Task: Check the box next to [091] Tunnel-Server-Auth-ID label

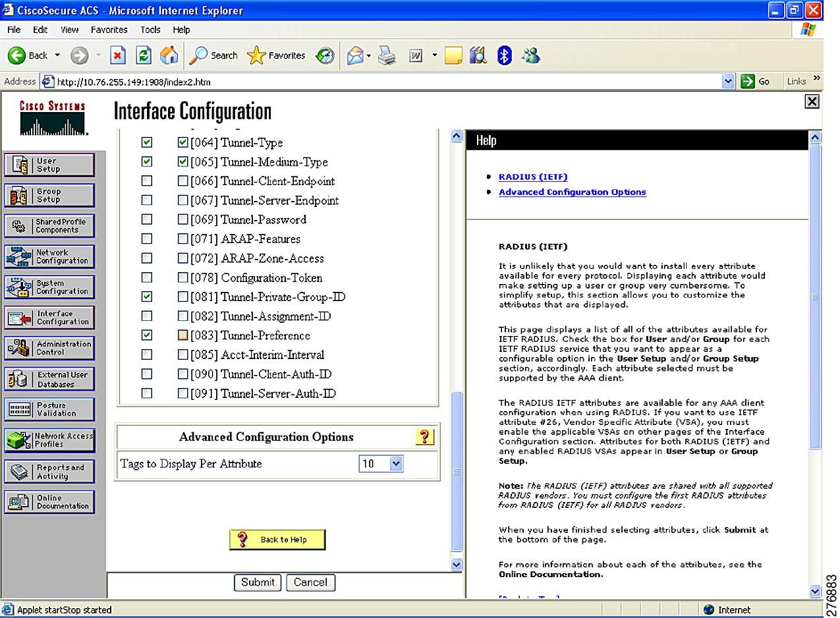Action: (x=183, y=393)
